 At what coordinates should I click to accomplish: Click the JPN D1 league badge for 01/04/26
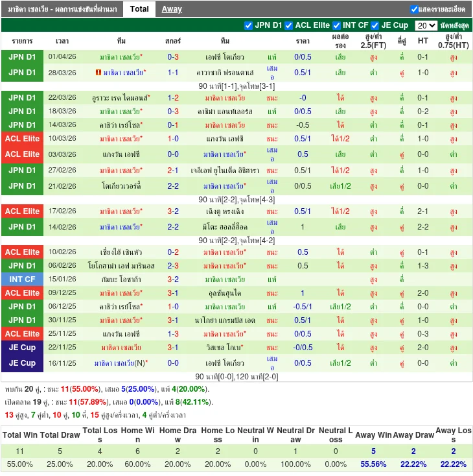point(23,57)
